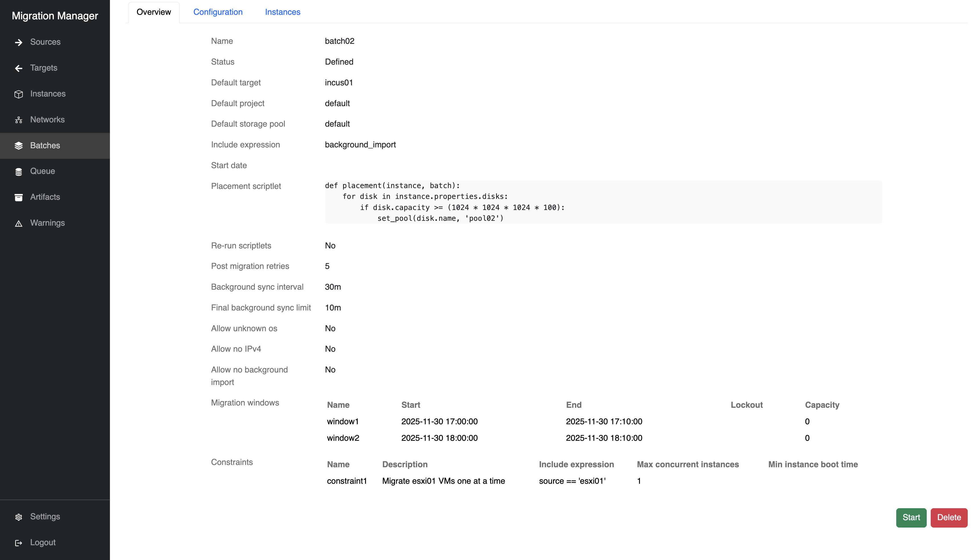Open the Migration Manager home title
This screenshot has width=974, height=560.
tap(55, 16)
